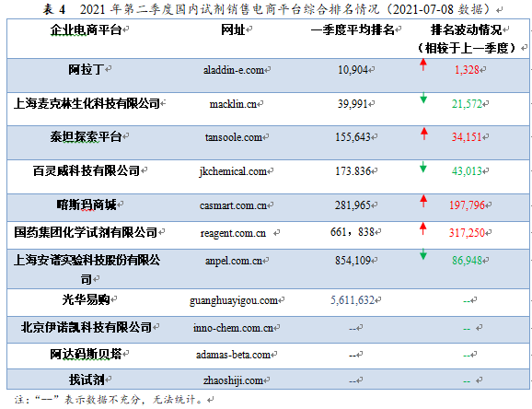Select the header cell '企业电商平台'
The height and width of the screenshot is (409, 532).
[x=87, y=29]
